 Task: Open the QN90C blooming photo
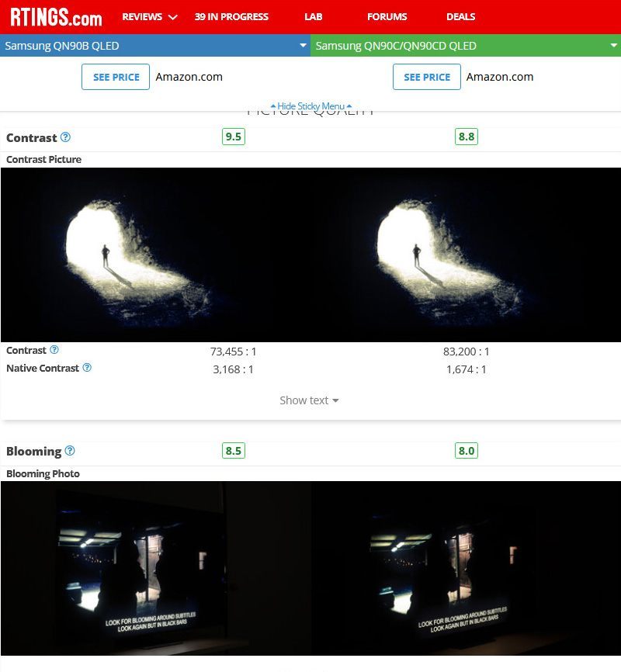tap(467, 568)
